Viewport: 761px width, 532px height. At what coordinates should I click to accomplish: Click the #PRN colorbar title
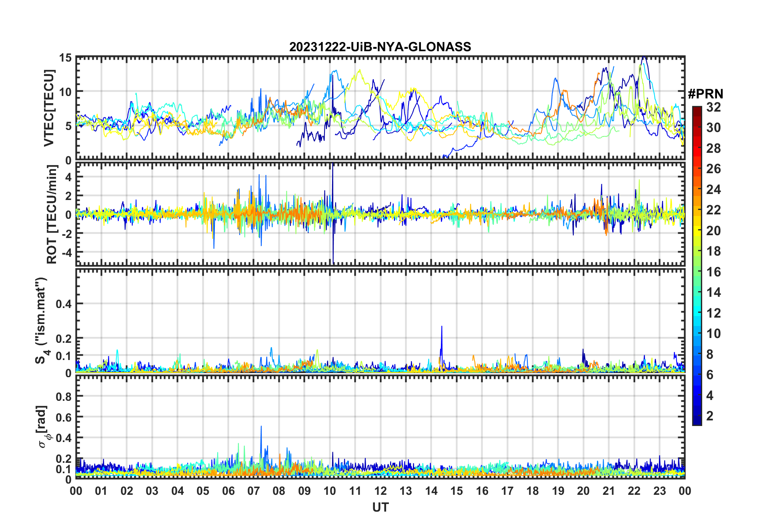[x=705, y=94]
